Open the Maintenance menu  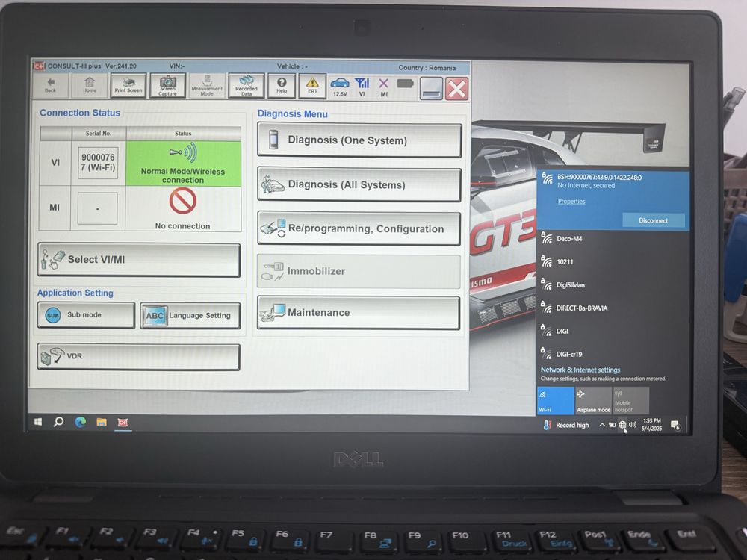click(359, 312)
